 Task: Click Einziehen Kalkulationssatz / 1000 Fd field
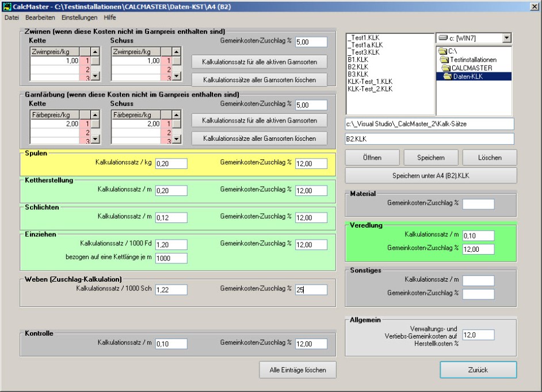[171, 244]
